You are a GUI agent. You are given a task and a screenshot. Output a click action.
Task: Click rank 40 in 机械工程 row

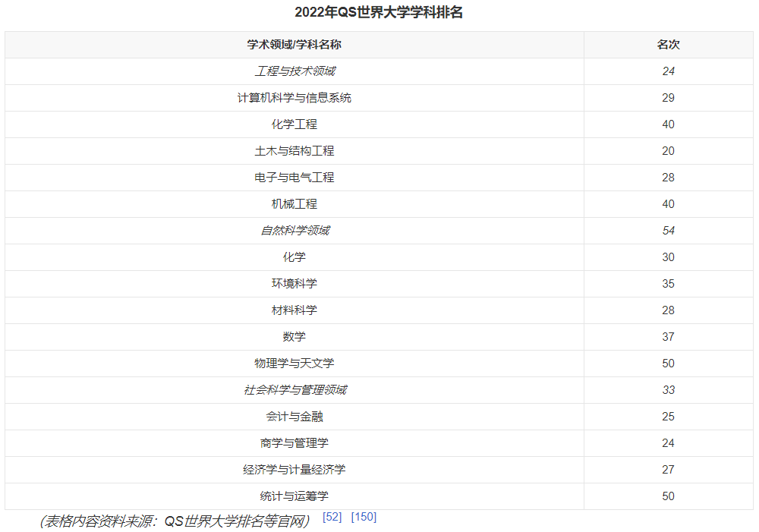[669, 204]
